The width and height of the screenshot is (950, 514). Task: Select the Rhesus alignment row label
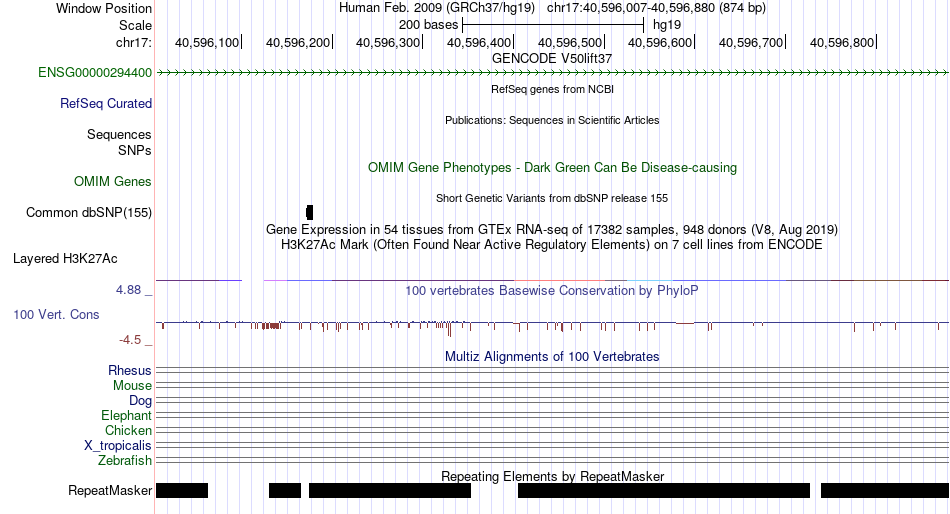pos(130,370)
